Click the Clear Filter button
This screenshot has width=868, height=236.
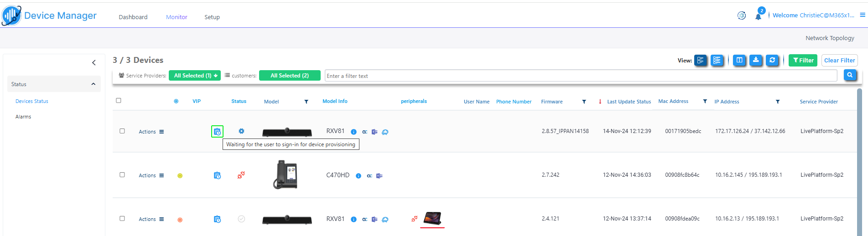pyautogui.click(x=839, y=60)
